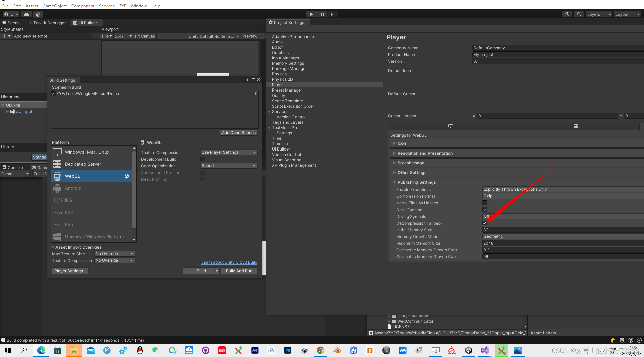Open the GameObject menu
644x357 pixels.
tap(55, 6)
